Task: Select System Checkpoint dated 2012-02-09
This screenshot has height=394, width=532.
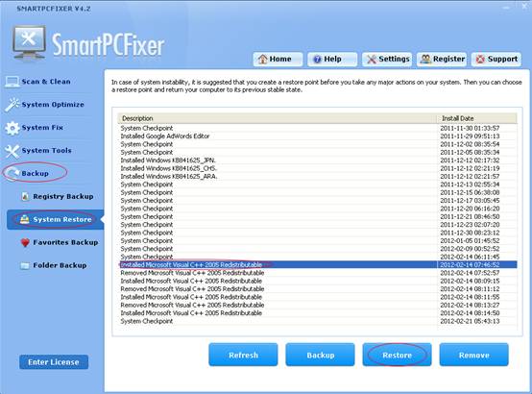Action: 318,249
